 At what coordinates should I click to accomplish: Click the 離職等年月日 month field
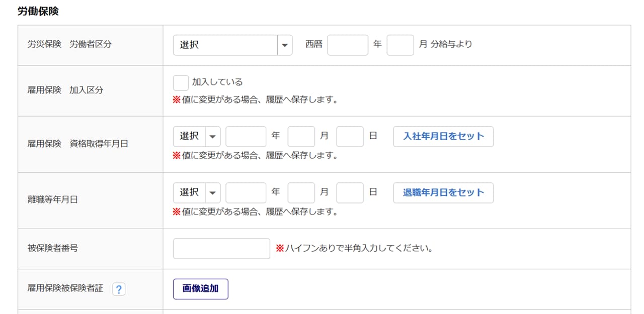301,193
